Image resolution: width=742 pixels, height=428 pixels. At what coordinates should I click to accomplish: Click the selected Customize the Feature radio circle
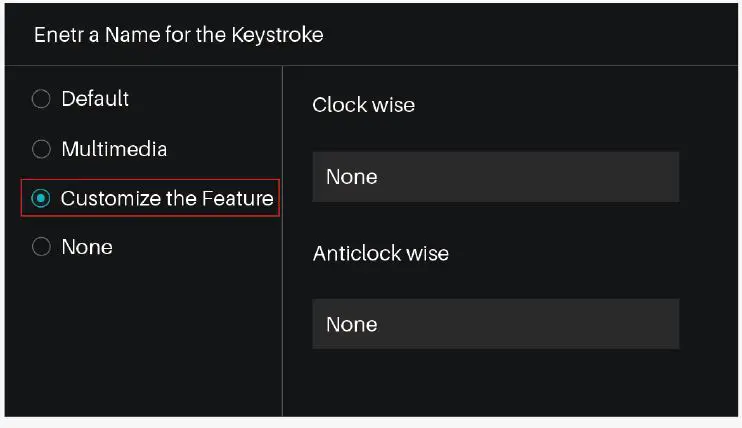[x=41, y=198]
